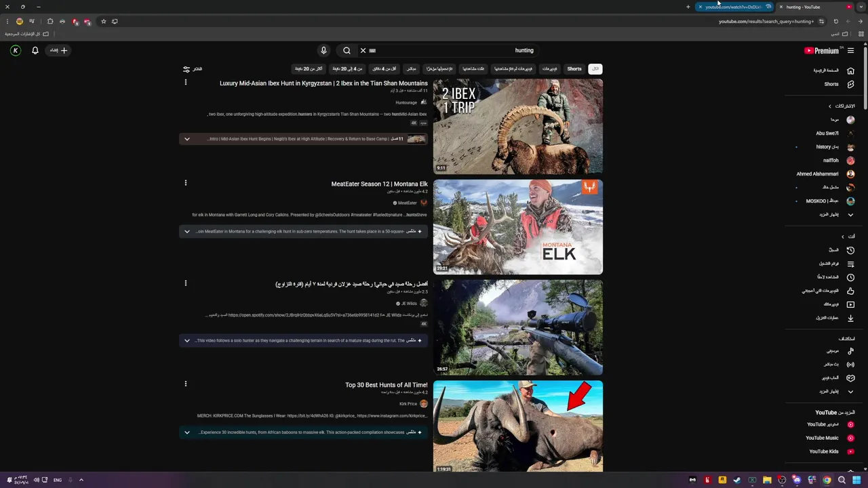Open options menu for MeatEater Montana Elk

coord(185,182)
